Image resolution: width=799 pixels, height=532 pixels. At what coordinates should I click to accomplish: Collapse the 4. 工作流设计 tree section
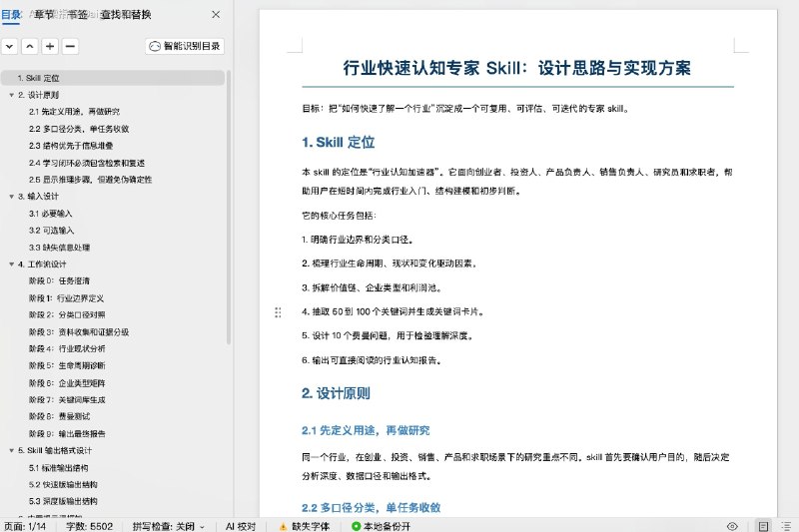[x=11, y=264]
